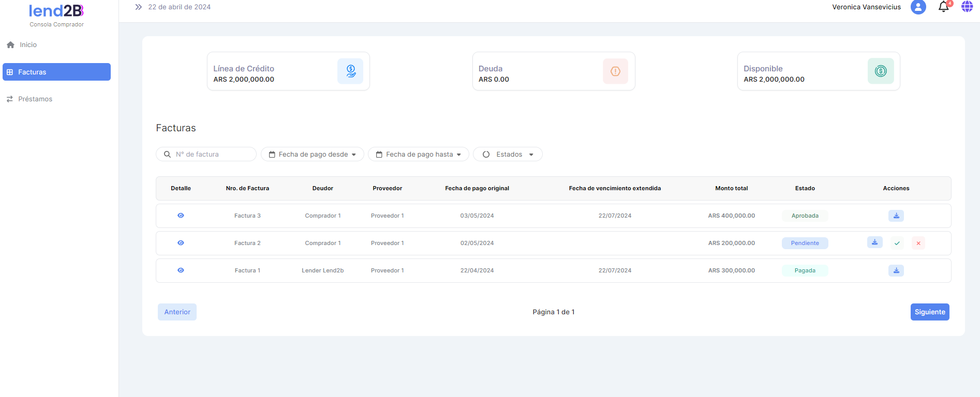Viewport: 980px width, 397px height.
Task: Download the Factura 2 invoice file
Action: pos(874,242)
